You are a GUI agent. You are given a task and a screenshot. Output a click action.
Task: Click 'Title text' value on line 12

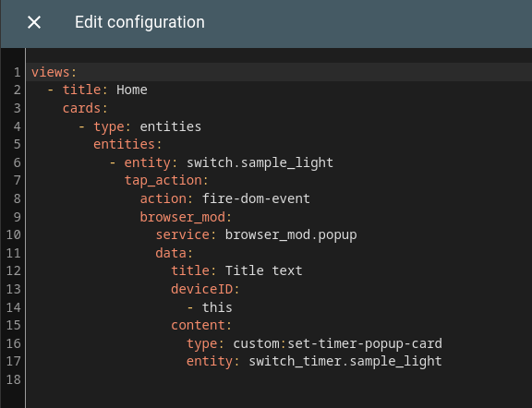263,271
